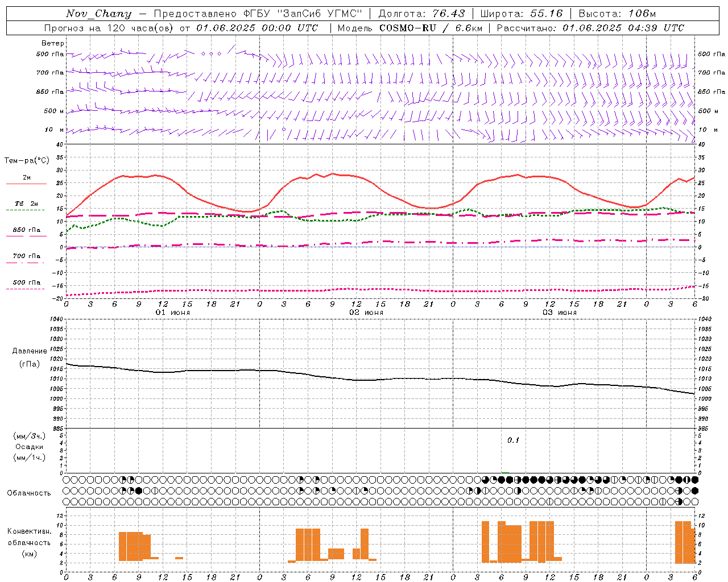This screenshot has height=582, width=728.
Task: Click the left 500 гПа wind level label
Action: coord(50,55)
